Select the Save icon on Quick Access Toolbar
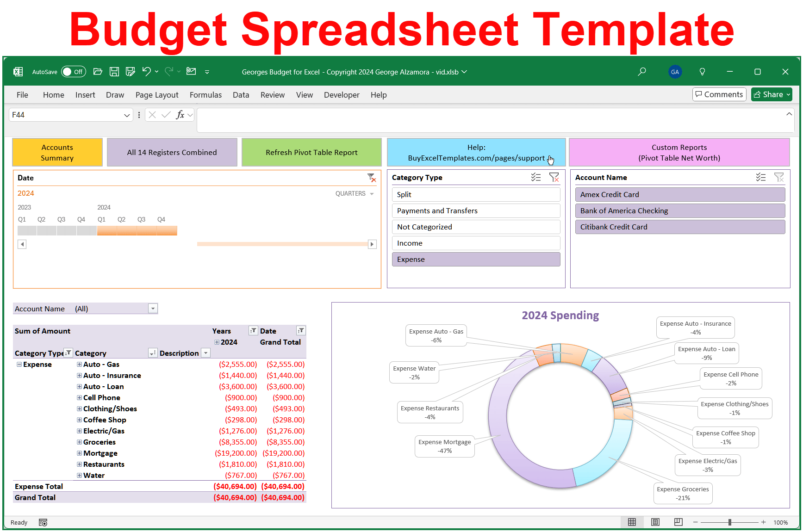 coord(114,72)
